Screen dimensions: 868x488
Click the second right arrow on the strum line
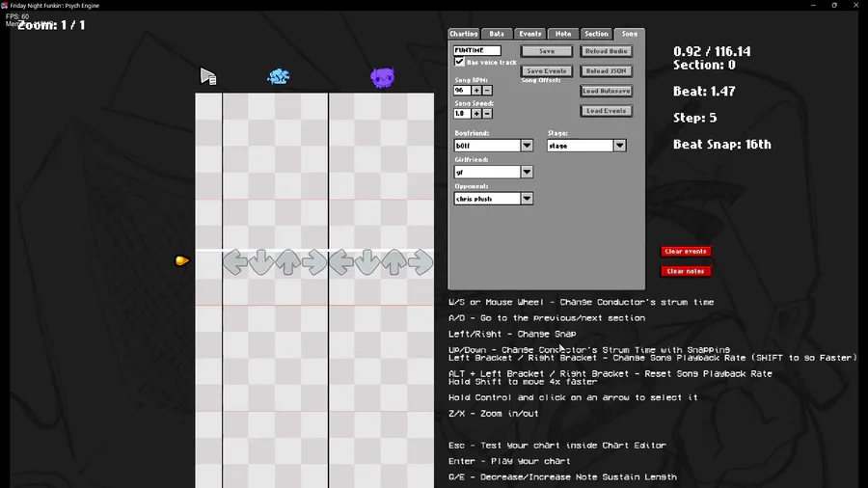[x=420, y=262]
